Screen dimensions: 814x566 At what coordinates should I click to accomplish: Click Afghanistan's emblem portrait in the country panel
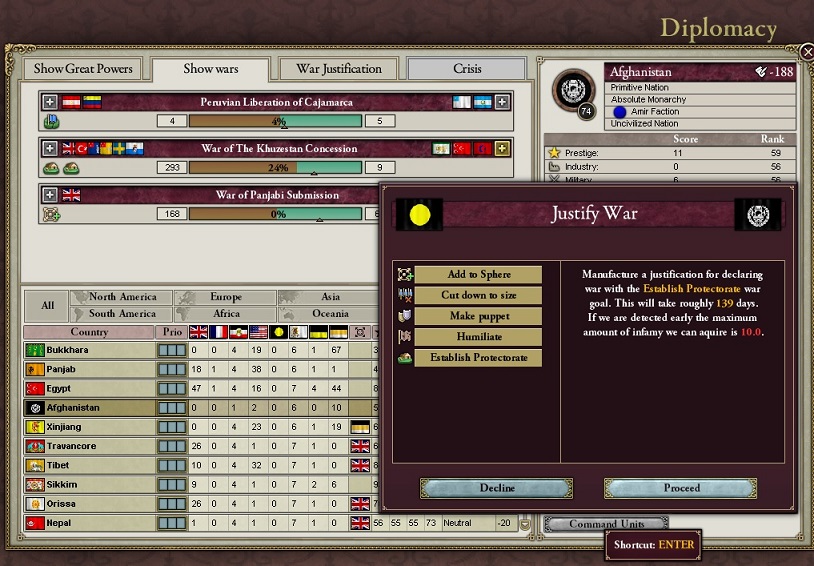pos(574,91)
